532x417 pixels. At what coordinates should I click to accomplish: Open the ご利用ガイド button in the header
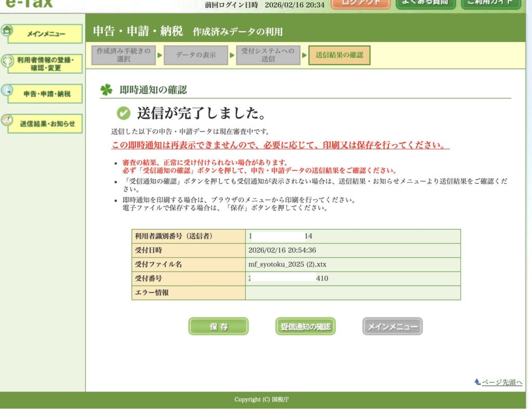(x=490, y=3)
